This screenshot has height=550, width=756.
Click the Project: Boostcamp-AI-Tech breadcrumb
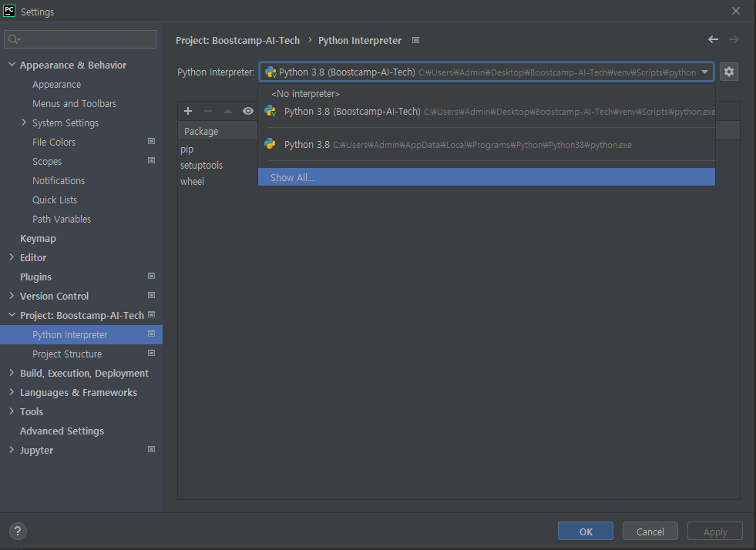click(237, 41)
